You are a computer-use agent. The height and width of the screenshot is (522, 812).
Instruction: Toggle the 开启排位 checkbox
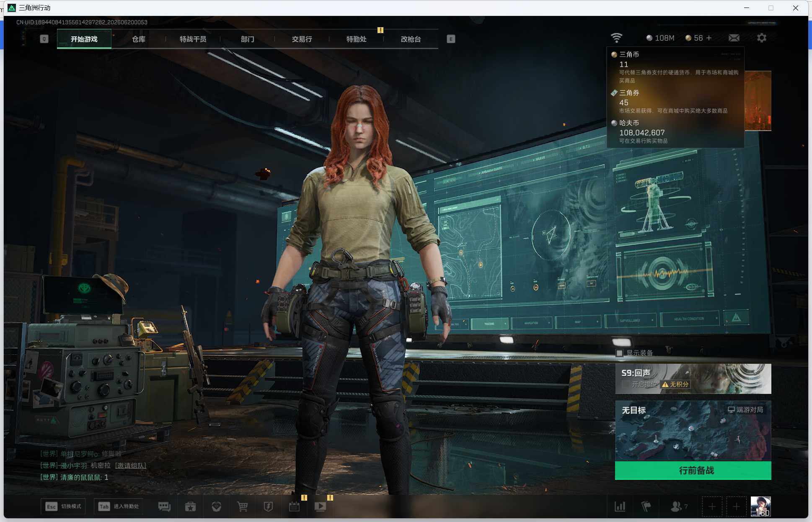tap(626, 384)
